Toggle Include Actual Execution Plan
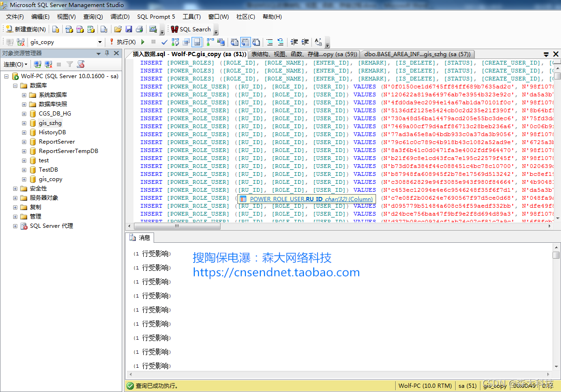This screenshot has width=561, height=392. (210, 42)
